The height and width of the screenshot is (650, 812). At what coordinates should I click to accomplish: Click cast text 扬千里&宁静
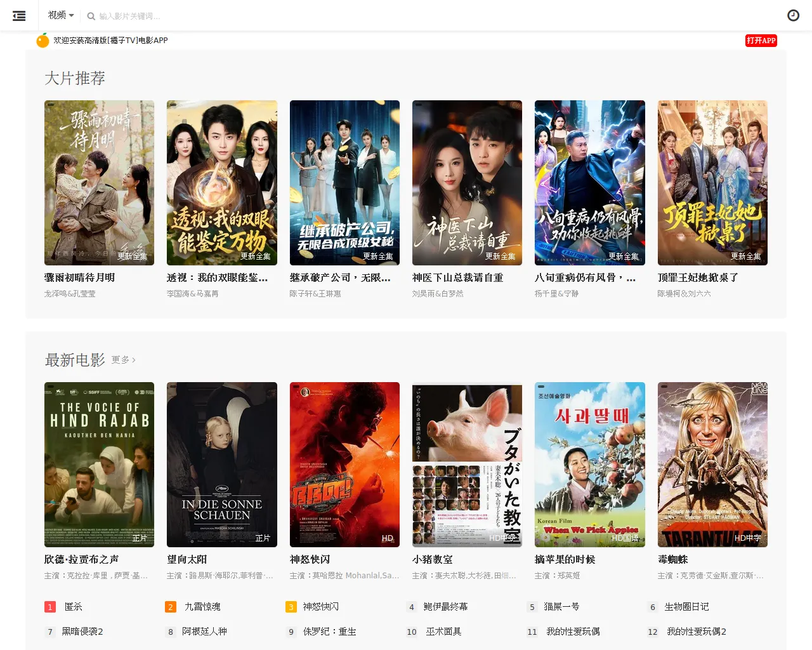click(557, 294)
